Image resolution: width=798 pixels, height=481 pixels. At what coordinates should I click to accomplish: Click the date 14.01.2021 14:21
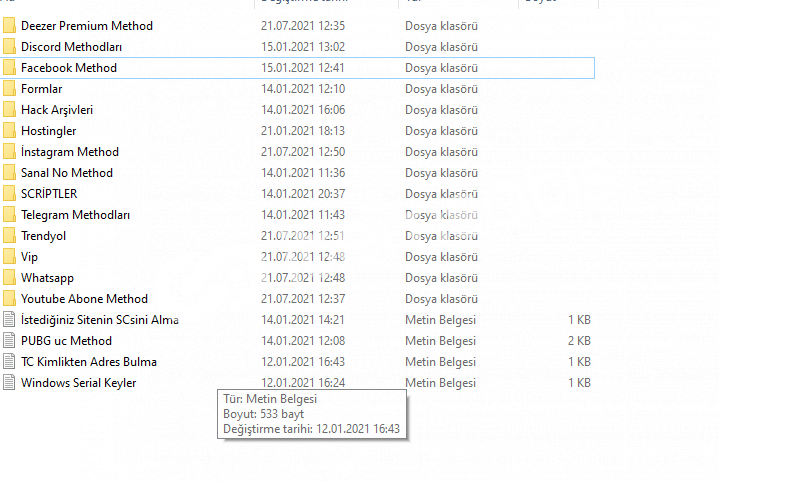pyautogui.click(x=303, y=320)
